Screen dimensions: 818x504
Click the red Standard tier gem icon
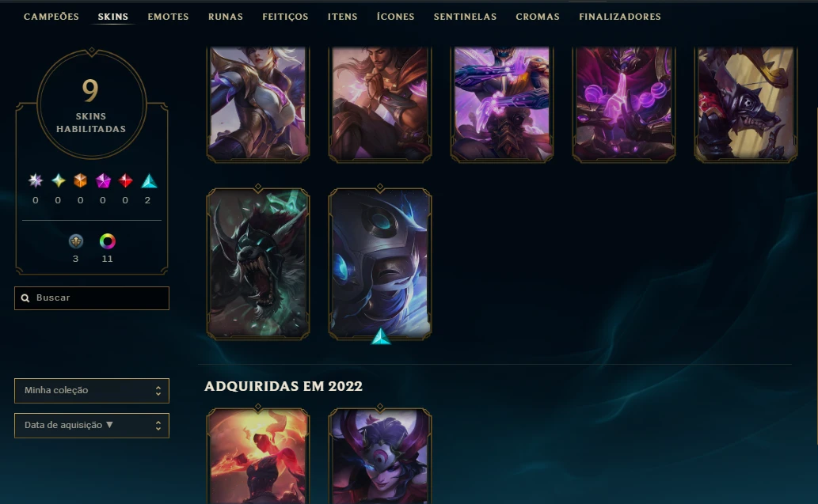(x=125, y=181)
